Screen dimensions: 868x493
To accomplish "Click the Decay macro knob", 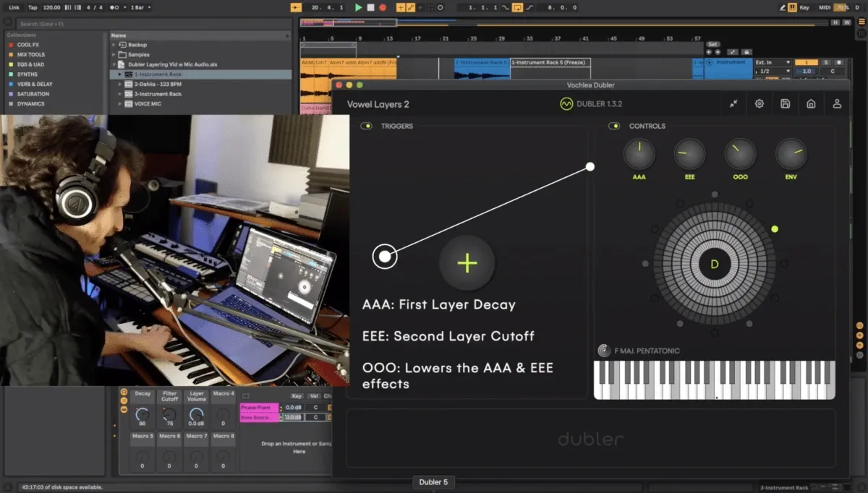I will [142, 414].
